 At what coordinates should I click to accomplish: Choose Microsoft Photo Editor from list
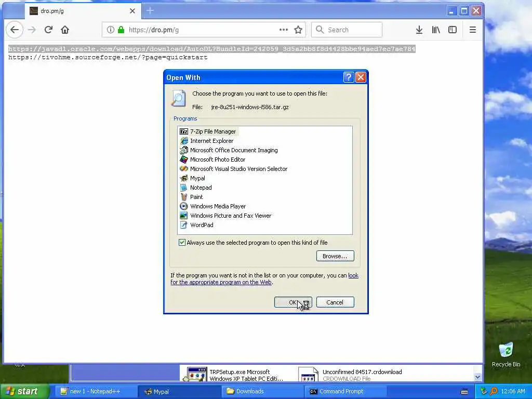(212, 159)
